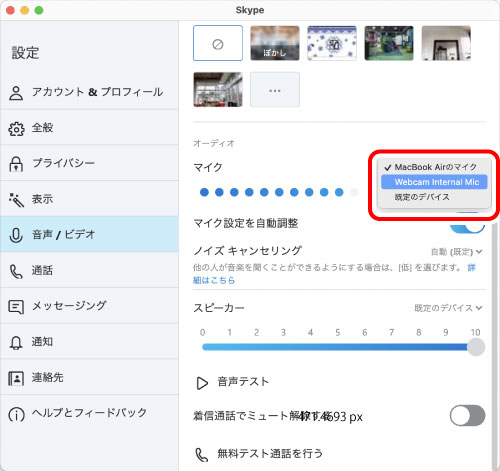Pick the green arcade room background
The image size is (500, 471).
point(389,43)
